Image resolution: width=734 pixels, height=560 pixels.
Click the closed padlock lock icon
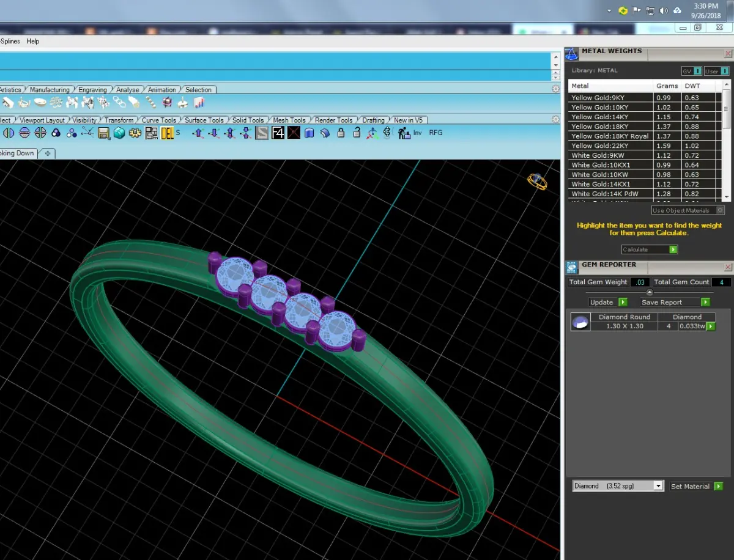(x=341, y=133)
